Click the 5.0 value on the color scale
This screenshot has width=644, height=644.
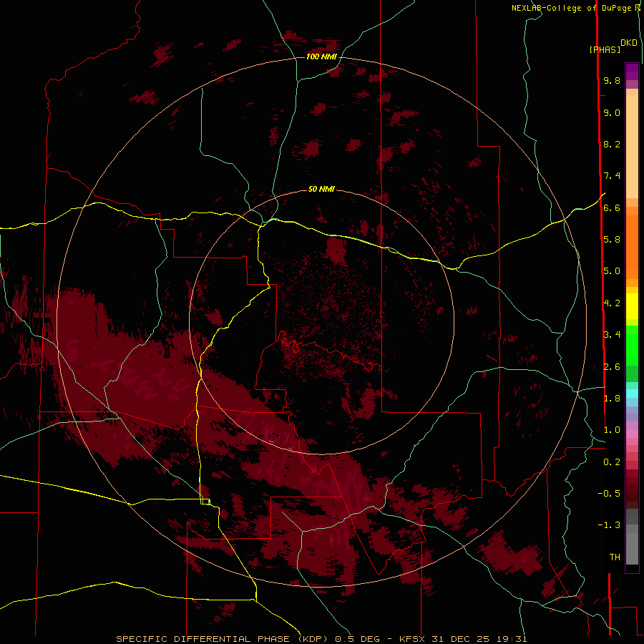(x=612, y=271)
